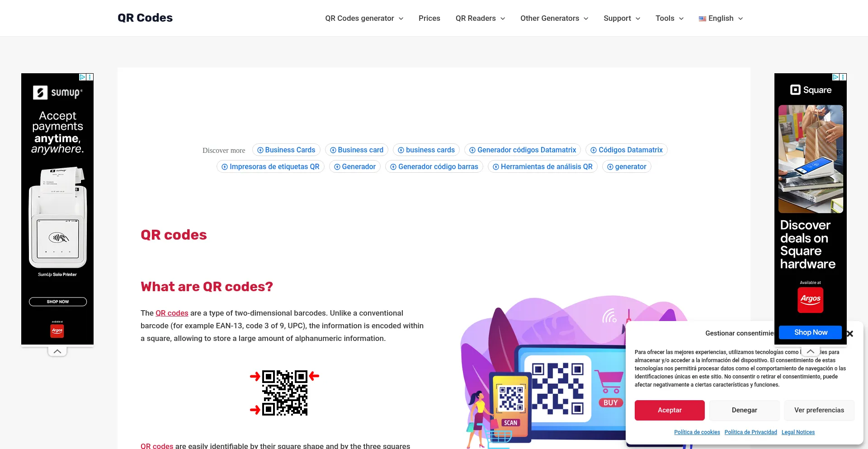Open Política de Privacidad link

pos(751,432)
